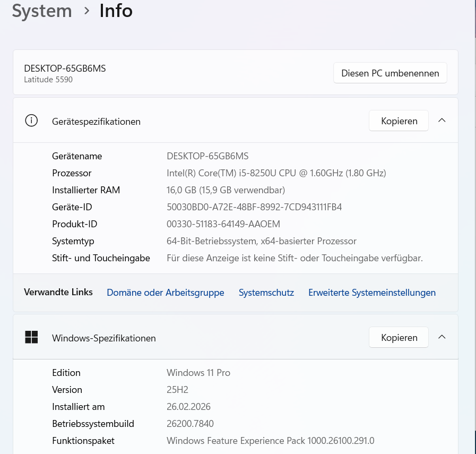Click the DESKTOP-65GB6MS title at top card
Screen dimensions: 476x454
tap(65, 68)
